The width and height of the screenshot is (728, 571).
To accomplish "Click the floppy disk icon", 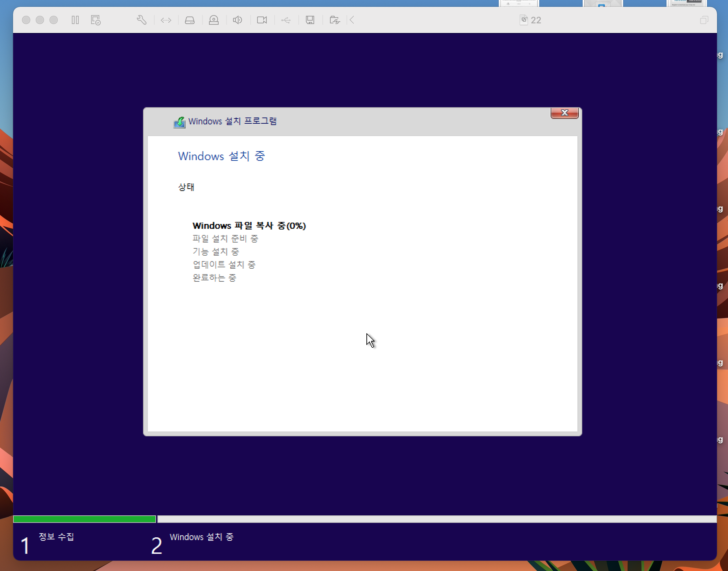I will coord(310,20).
